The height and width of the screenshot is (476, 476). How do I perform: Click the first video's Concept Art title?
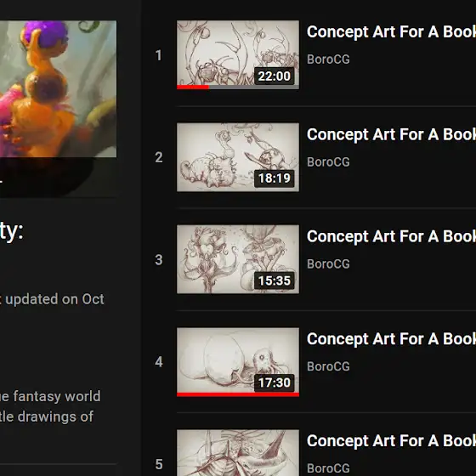point(391,32)
